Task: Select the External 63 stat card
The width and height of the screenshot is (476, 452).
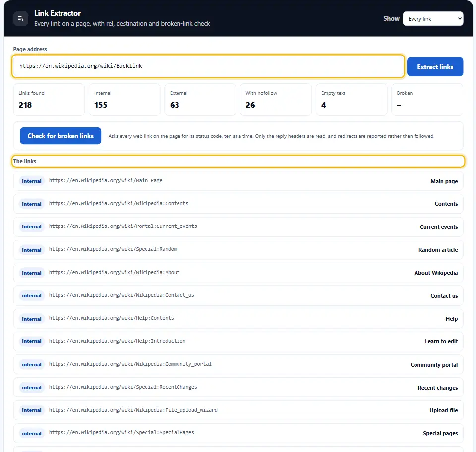Action: (200, 100)
